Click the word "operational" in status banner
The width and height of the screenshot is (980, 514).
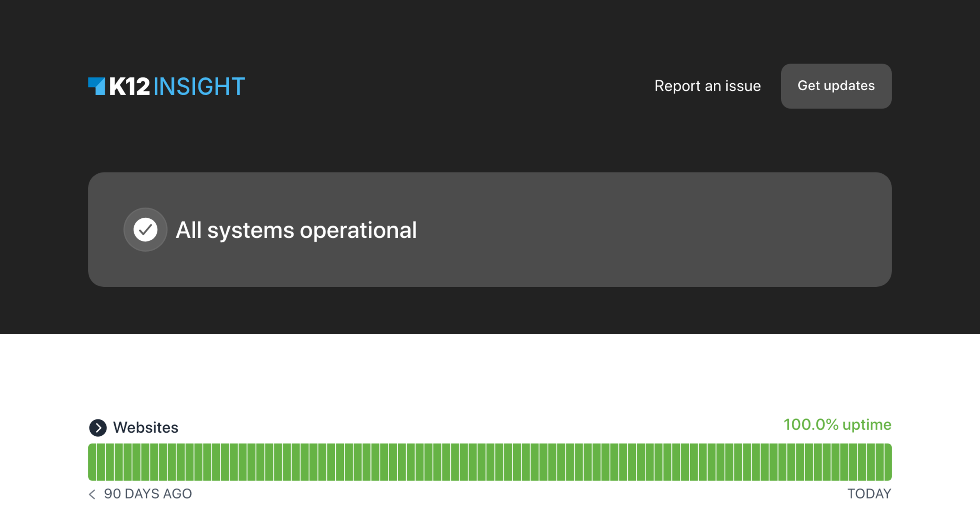click(x=358, y=230)
